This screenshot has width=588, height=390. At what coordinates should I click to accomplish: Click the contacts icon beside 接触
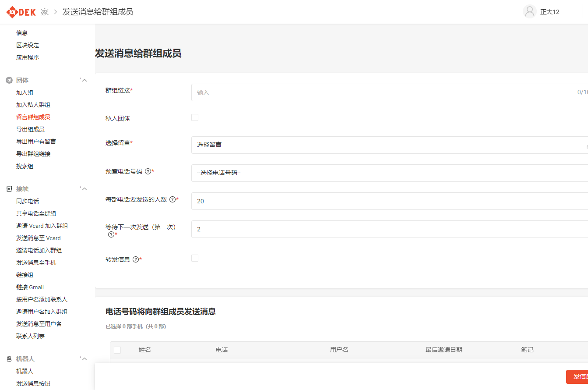pyautogui.click(x=9, y=189)
